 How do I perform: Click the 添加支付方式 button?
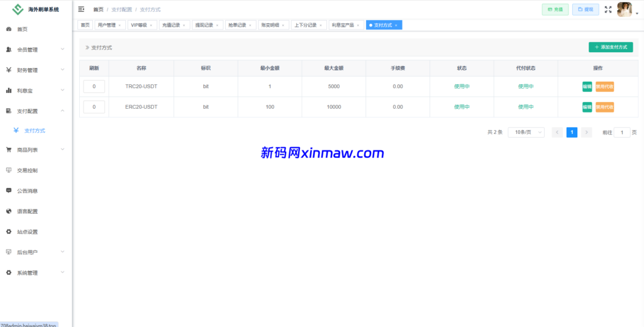click(611, 47)
